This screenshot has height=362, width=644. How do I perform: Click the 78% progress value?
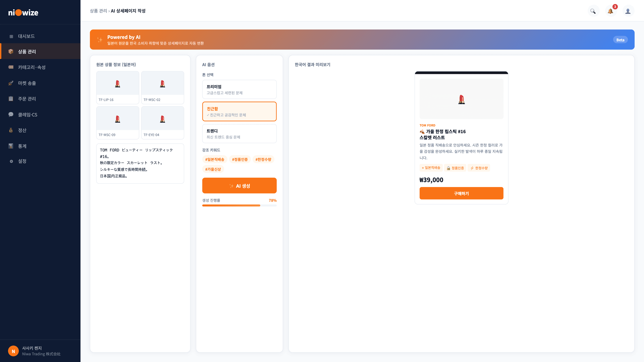[273, 200]
